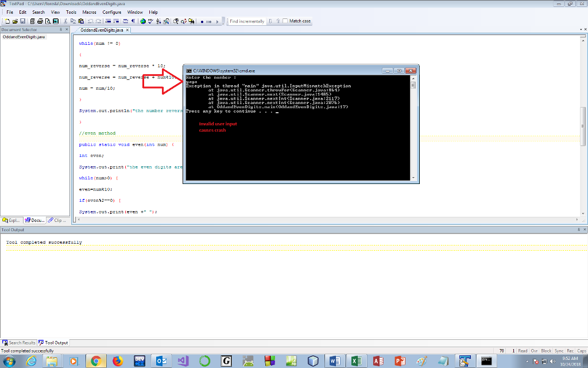Paste from the clipboard

82,21
